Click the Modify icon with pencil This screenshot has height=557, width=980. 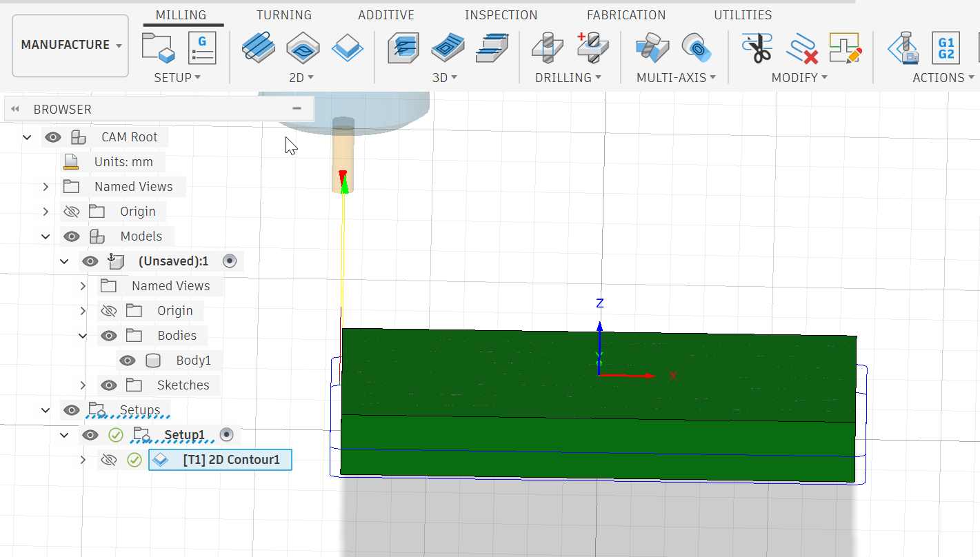(x=846, y=48)
